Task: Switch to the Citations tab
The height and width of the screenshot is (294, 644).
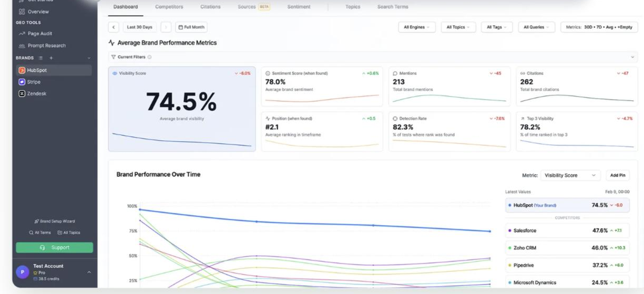Action: point(210,7)
